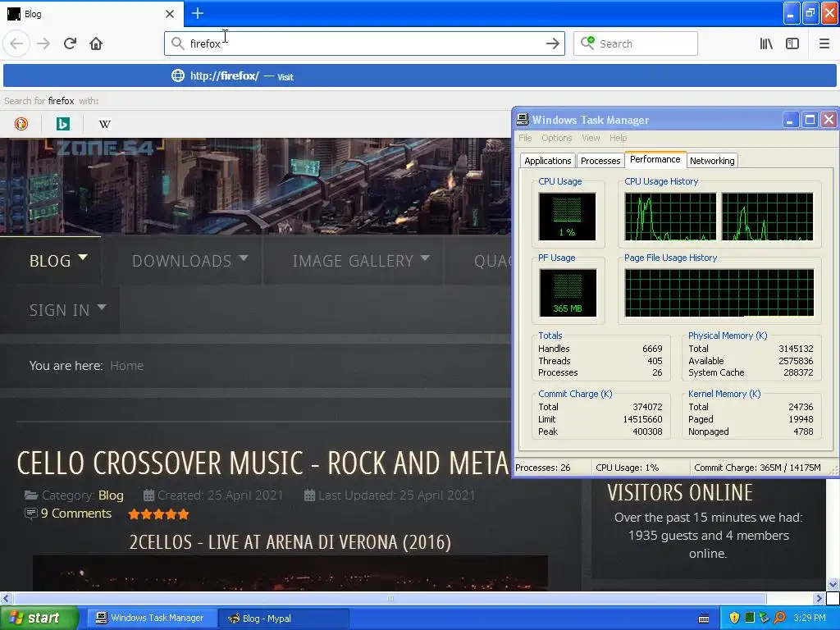Switch to Windows Task Manager taskbar button
Screen dimensions: 840x630
pos(151,619)
